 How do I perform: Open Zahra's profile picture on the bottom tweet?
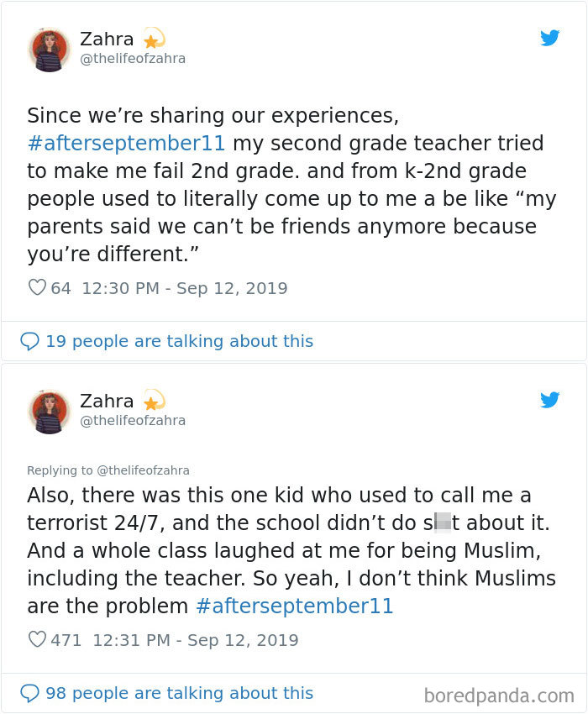pyautogui.click(x=49, y=412)
